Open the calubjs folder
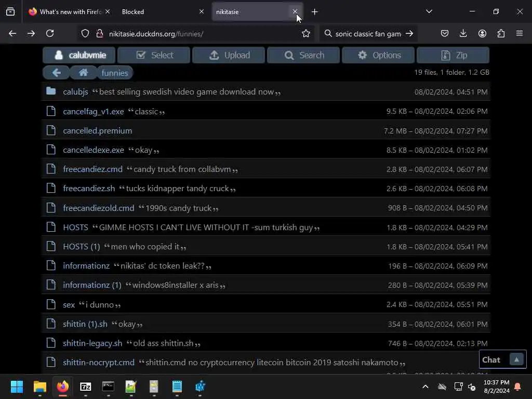 (75, 92)
